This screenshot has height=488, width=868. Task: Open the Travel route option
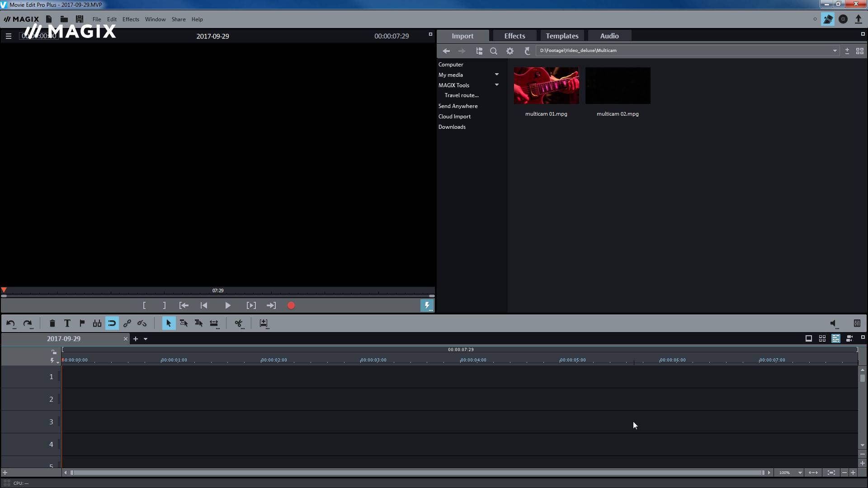[462, 95]
